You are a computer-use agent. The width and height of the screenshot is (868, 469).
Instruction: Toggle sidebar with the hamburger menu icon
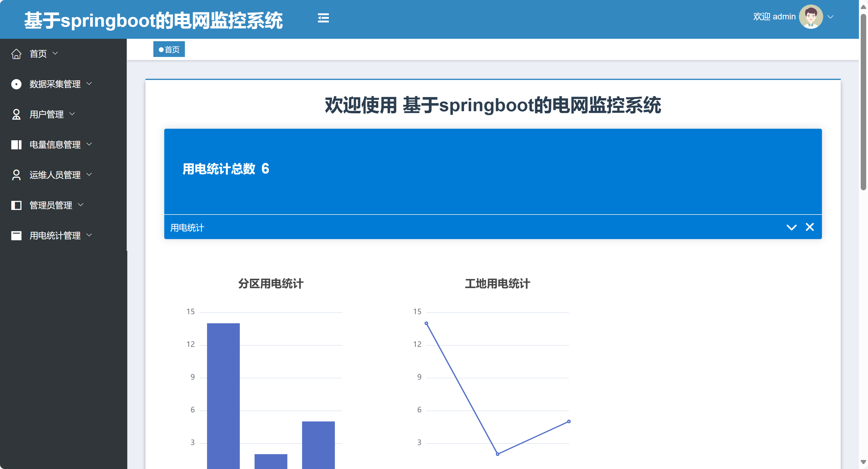click(x=323, y=18)
